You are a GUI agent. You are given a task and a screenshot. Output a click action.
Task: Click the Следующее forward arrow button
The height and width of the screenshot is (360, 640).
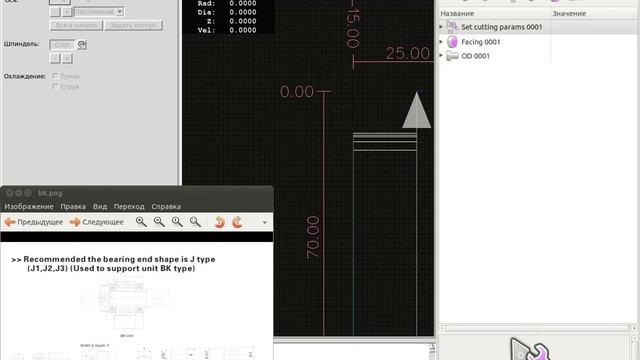coord(96,222)
